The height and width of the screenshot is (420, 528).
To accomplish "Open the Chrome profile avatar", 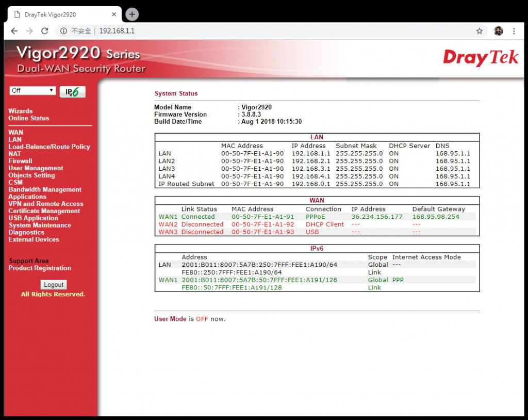I will click(499, 31).
